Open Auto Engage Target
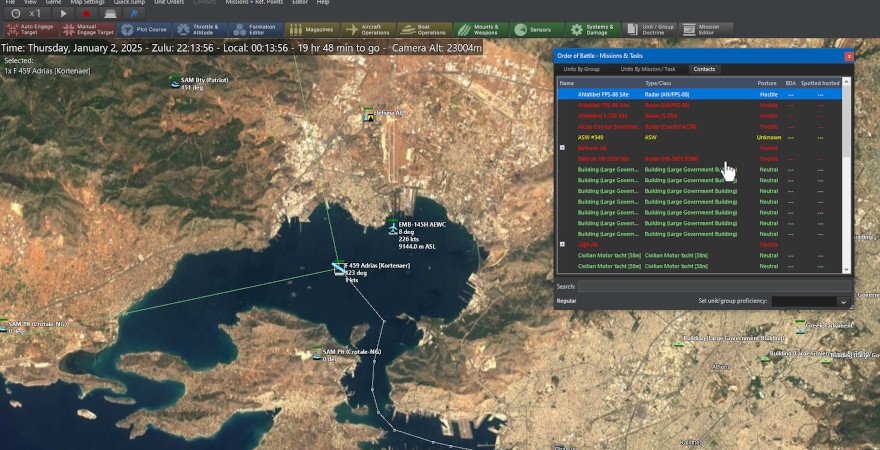 point(31,30)
